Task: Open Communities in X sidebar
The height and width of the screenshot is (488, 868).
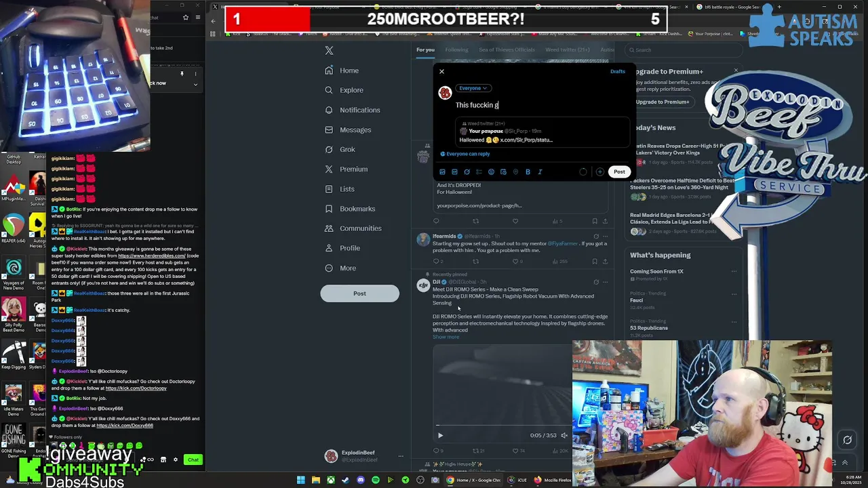Action: 353,228
